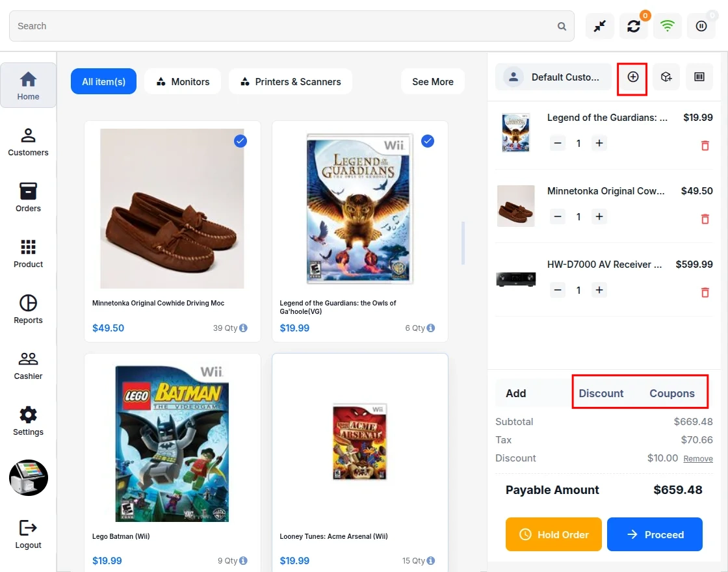The image size is (728, 572).
Task: Open the Discount tab
Action: pos(601,393)
